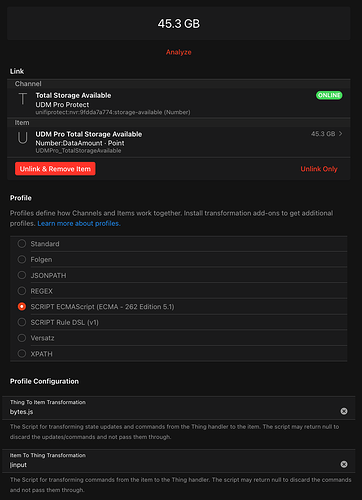
Task: Clear the Thing To Item Transformation field
Action: point(344,411)
